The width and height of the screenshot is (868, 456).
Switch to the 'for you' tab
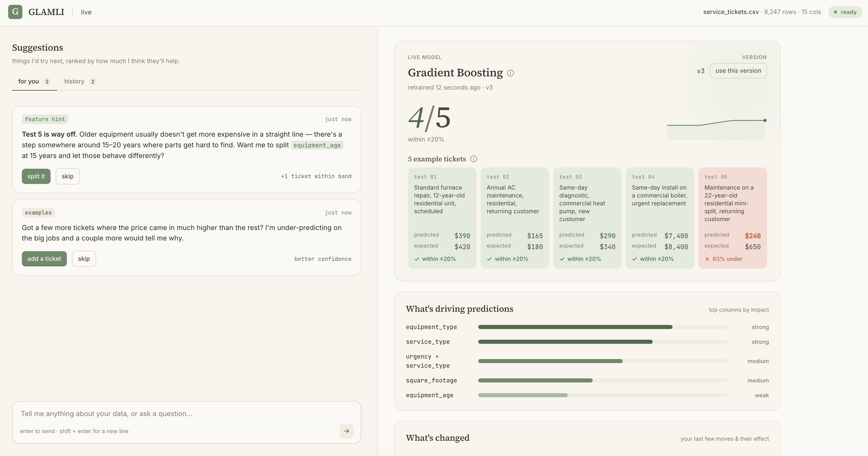click(x=34, y=82)
